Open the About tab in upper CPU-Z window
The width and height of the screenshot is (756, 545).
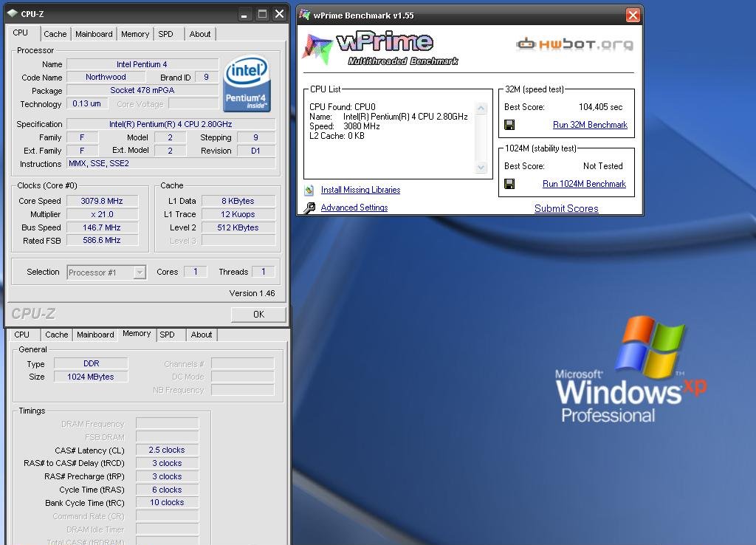click(x=199, y=34)
